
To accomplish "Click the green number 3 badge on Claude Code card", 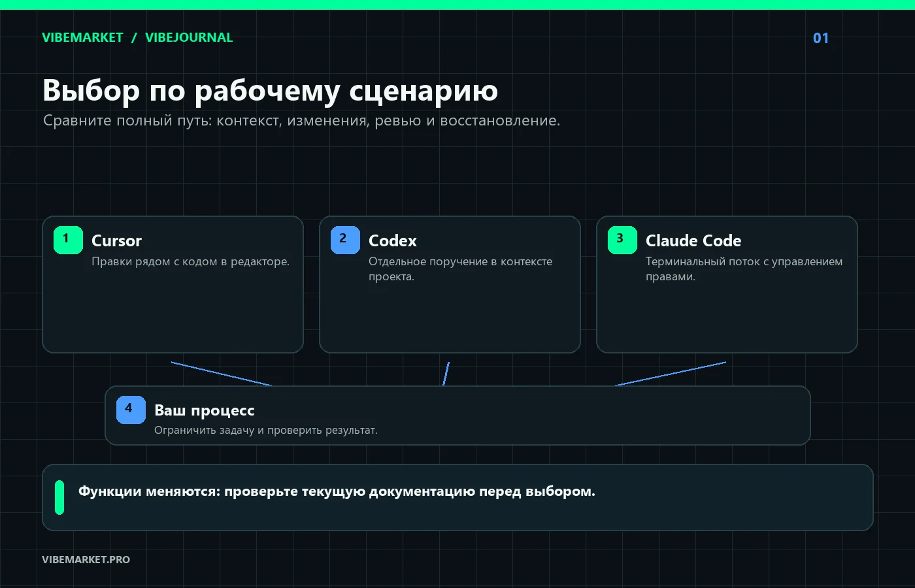I will click(622, 240).
